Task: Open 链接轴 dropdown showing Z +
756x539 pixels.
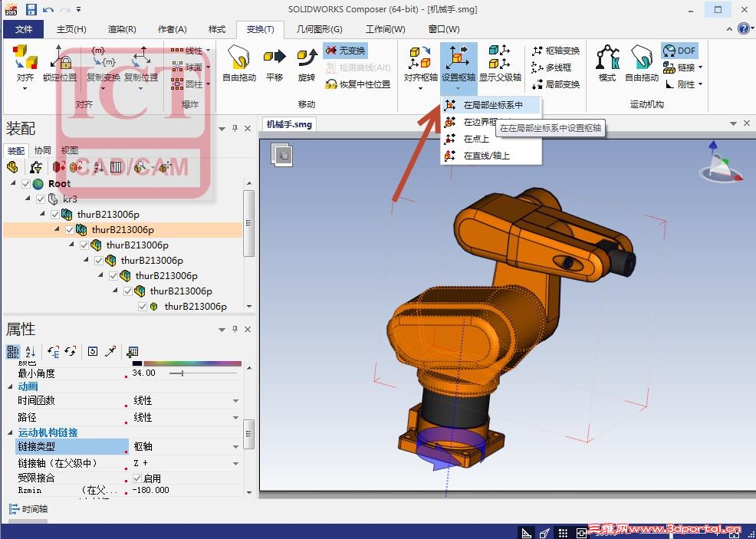Action: click(x=235, y=463)
